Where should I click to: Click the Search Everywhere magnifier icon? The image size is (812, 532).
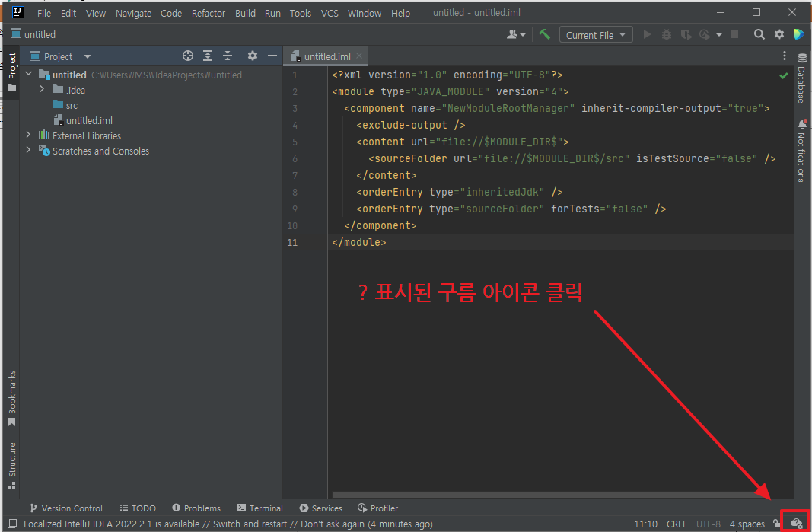(x=759, y=35)
